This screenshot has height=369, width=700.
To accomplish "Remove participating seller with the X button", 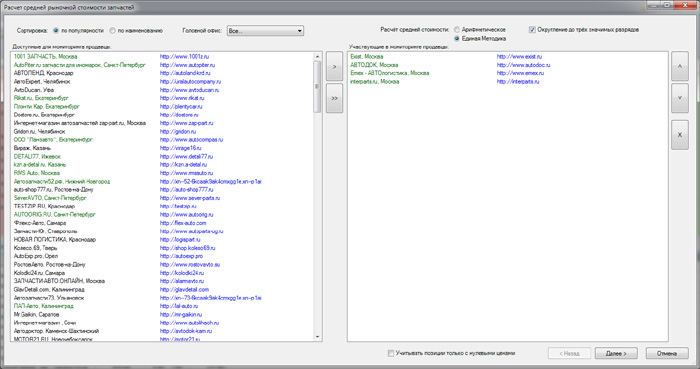I will click(680, 135).
